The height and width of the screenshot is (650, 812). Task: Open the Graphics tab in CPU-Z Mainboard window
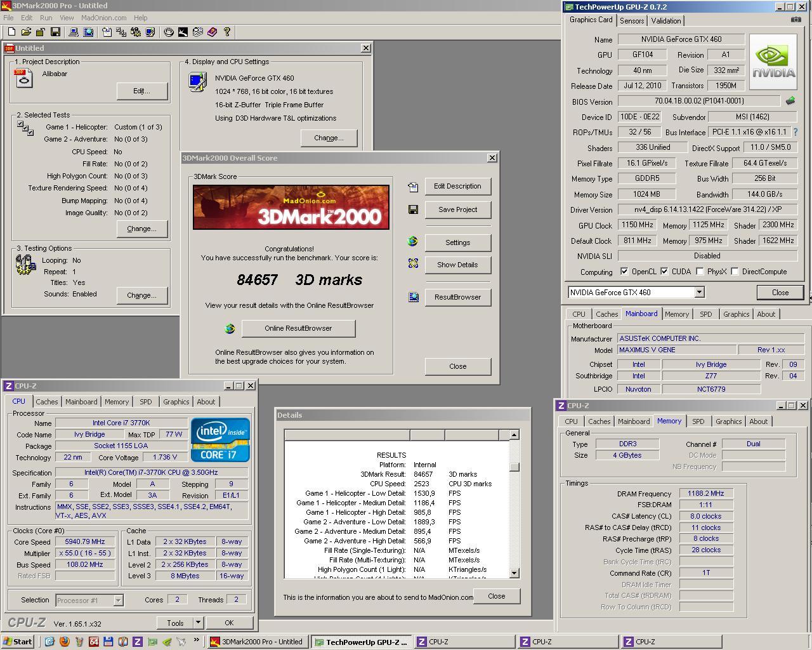click(736, 314)
